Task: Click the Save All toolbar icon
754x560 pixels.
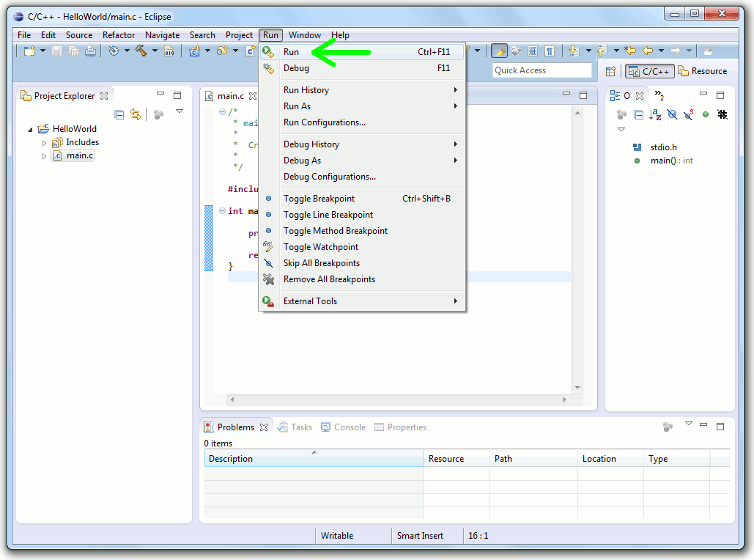Action: 73,51
